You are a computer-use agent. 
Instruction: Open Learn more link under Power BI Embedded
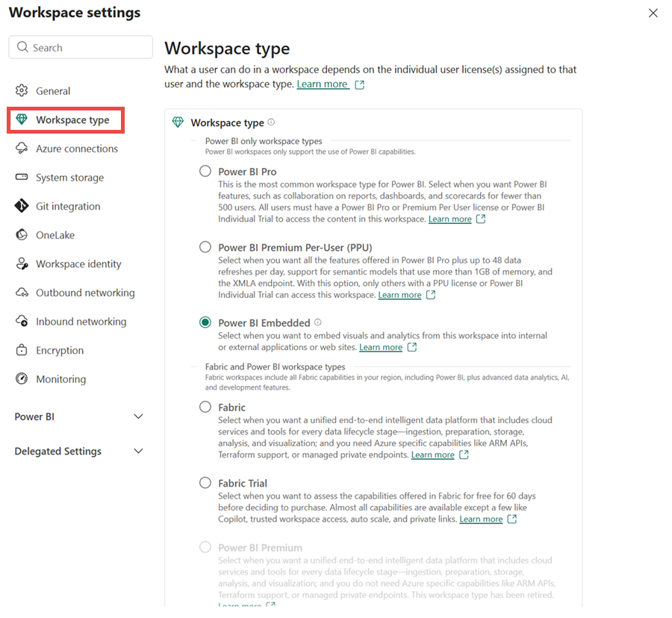pyautogui.click(x=382, y=346)
